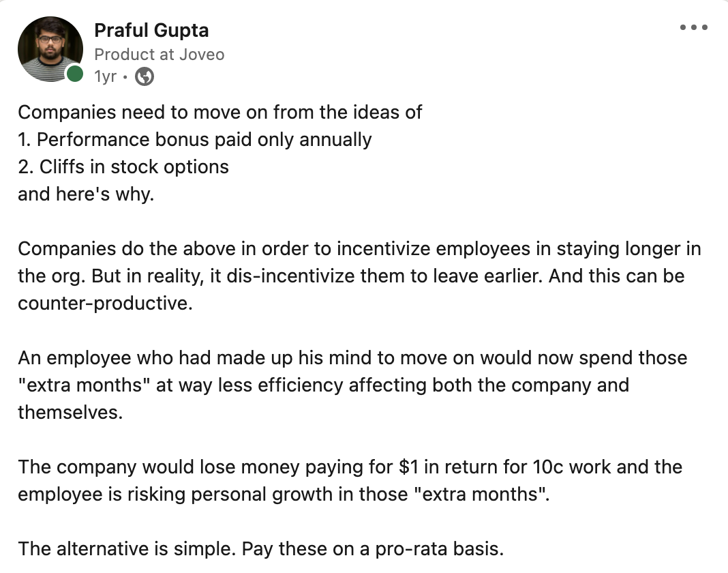The height and width of the screenshot is (573, 728).
Task: Click the "Cliffs in stock options" line
Action: (x=132, y=167)
